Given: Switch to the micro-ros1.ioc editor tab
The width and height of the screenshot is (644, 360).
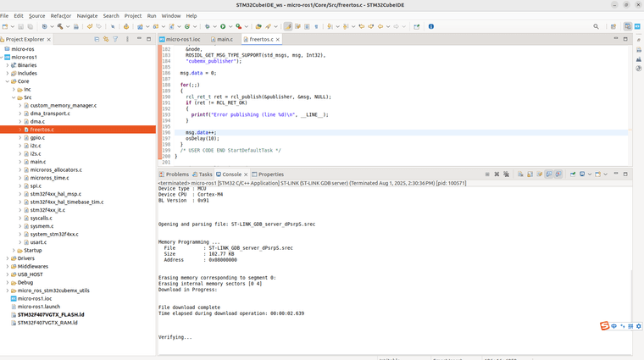Looking at the screenshot, I should click(x=180, y=40).
